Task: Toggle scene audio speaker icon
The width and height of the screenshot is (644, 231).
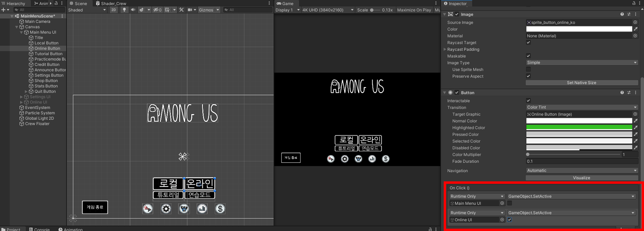Action: [x=133, y=10]
